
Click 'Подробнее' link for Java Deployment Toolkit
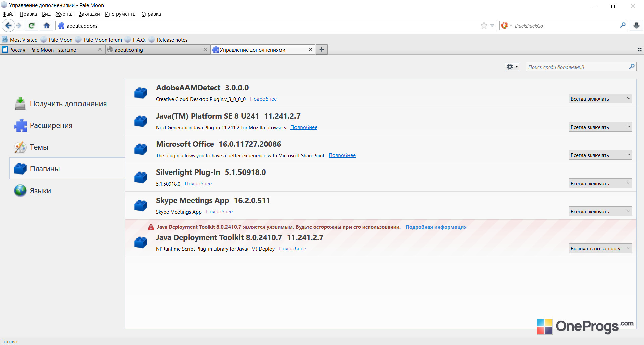point(292,249)
